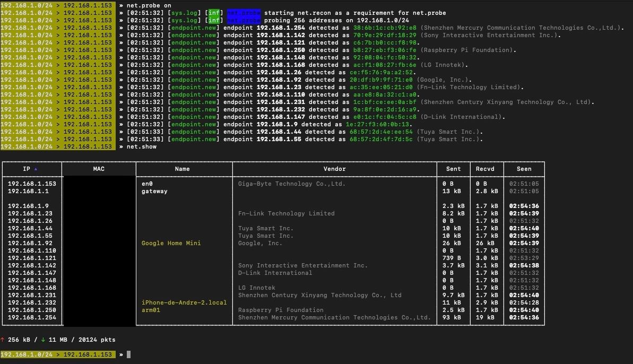Click the blue net.probe tag on the 'probing 256 addresses' line
Image resolution: width=633 pixels, height=364 pixels.
pos(244,20)
